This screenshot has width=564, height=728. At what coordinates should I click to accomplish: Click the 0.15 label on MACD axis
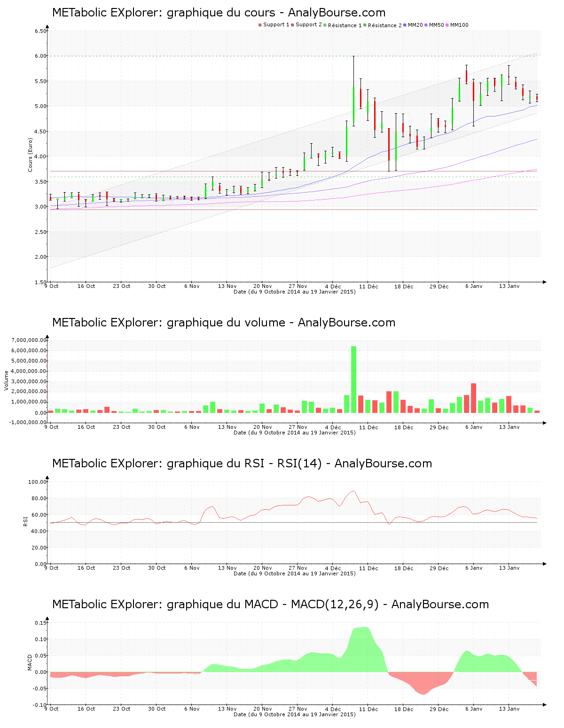point(40,623)
